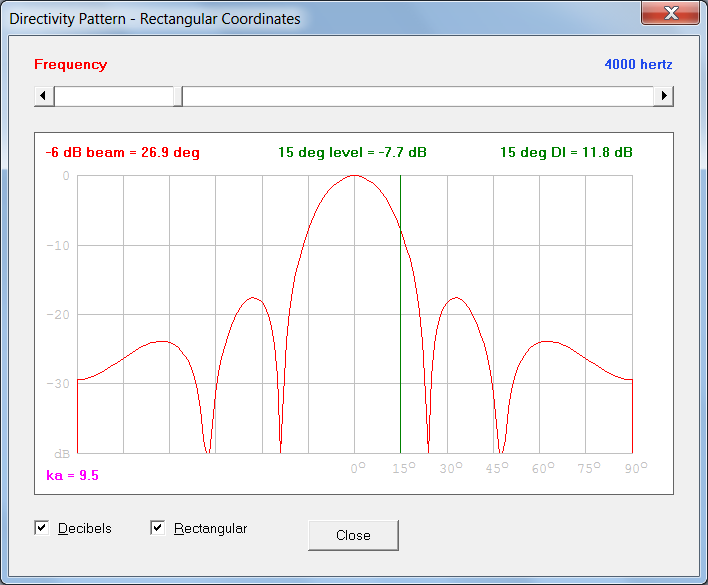
Task: Click the window title 'Directivity Pattern - Rectangular Coordinates'
Action: [x=155, y=19]
